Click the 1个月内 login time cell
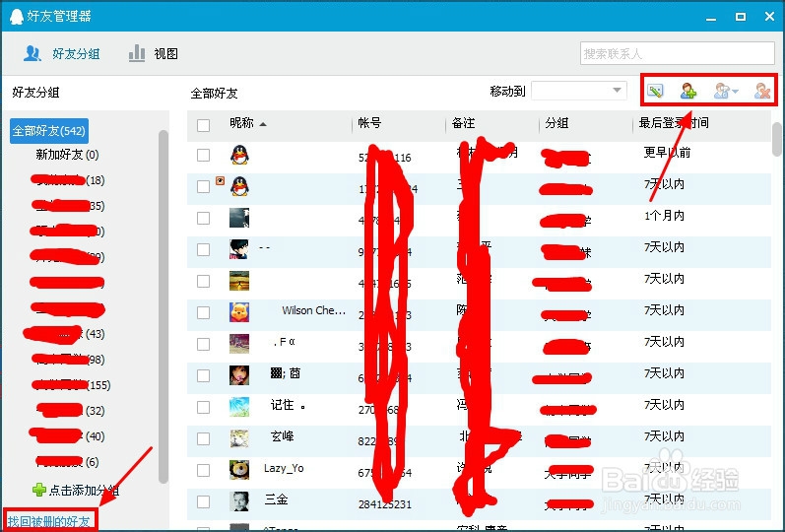 point(664,216)
